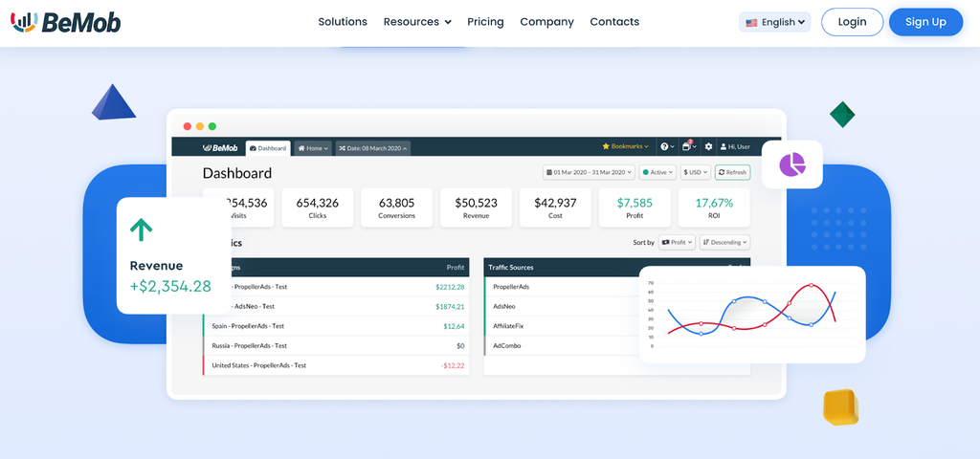This screenshot has height=459, width=980.
Task: Select the Dashboard tab in the dashboard
Action: point(268,148)
